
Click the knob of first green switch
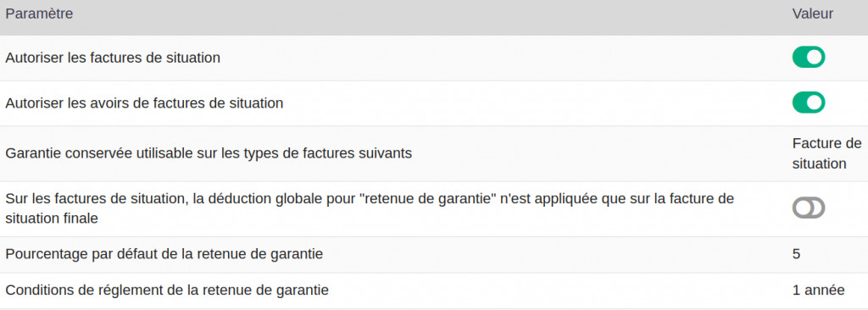pos(815,57)
